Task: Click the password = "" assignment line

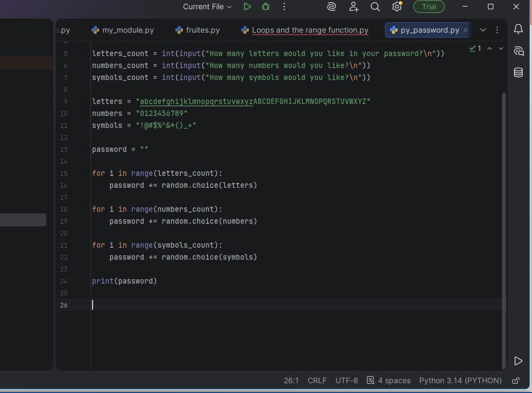Action: click(x=120, y=149)
